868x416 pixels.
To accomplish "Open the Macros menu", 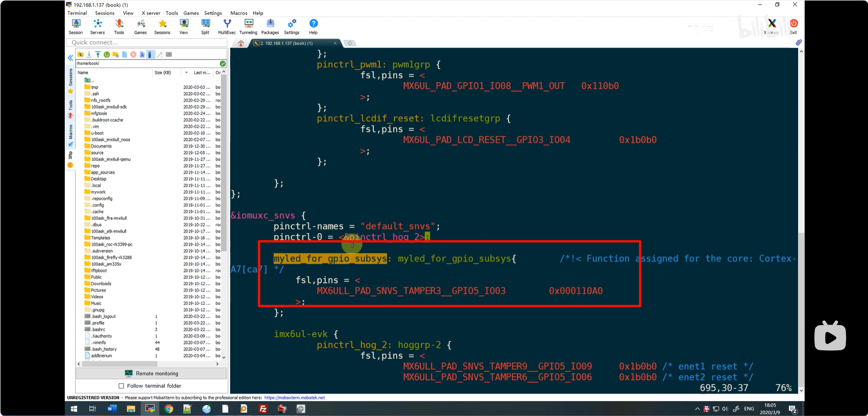I will [239, 13].
